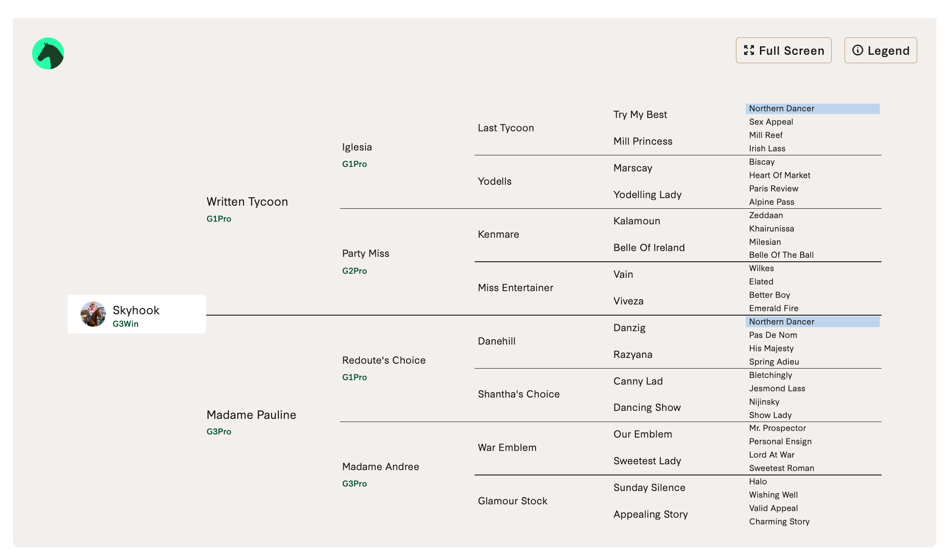The width and height of the screenshot is (951, 560).
Task: Open Madame Andree pedigree entry
Action: click(380, 467)
